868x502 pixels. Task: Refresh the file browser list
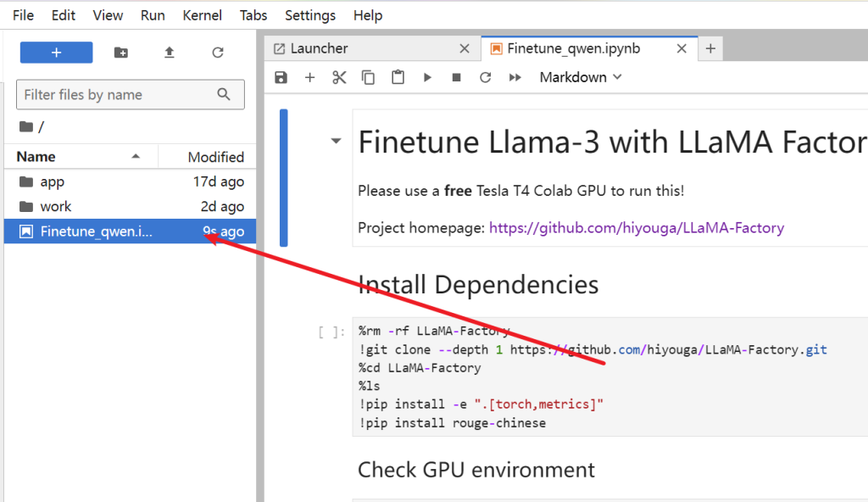[x=218, y=53]
